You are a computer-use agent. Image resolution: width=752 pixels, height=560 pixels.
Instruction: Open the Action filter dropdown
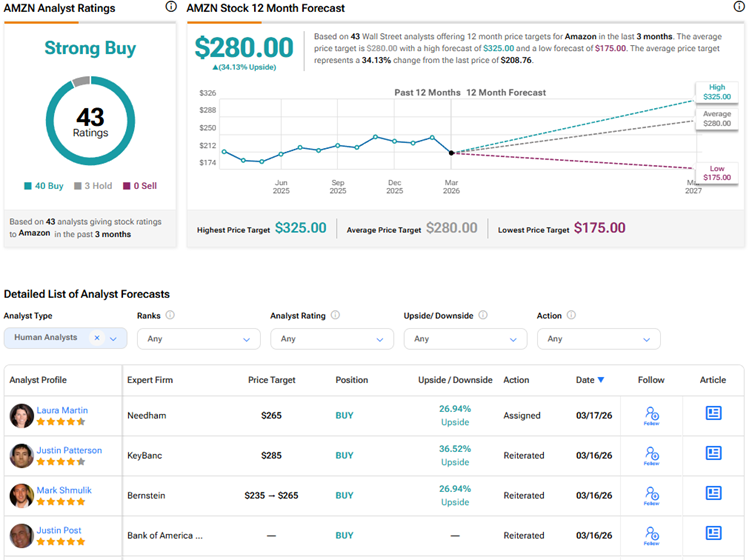(598, 339)
